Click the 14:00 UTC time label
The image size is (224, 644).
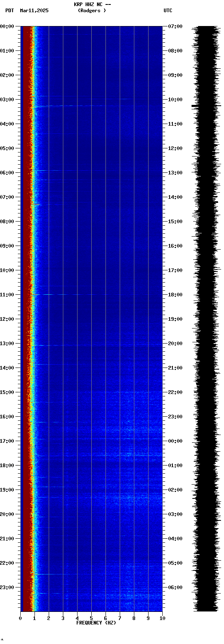175,197
